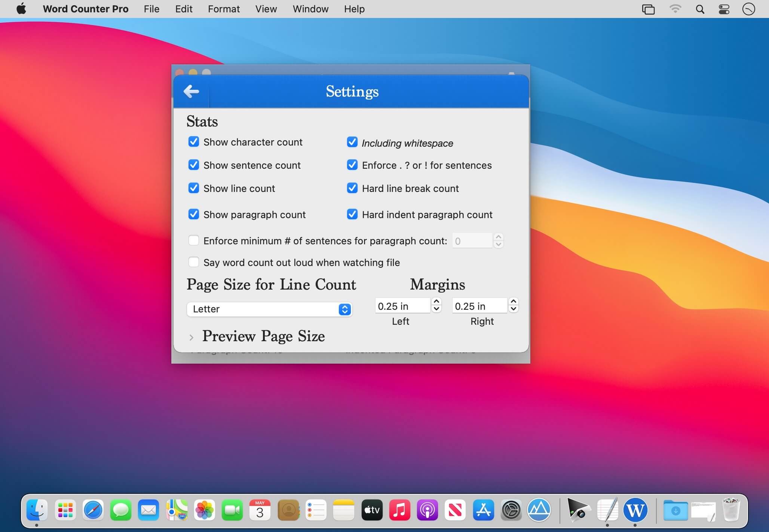Adjust the Left margin stepper
Viewport: 769px width, 532px height.
(436, 305)
